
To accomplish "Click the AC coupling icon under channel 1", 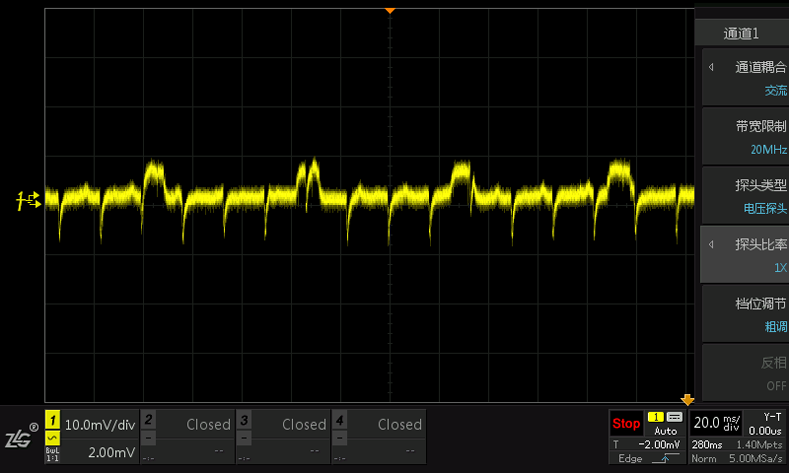I will (x=52, y=438).
